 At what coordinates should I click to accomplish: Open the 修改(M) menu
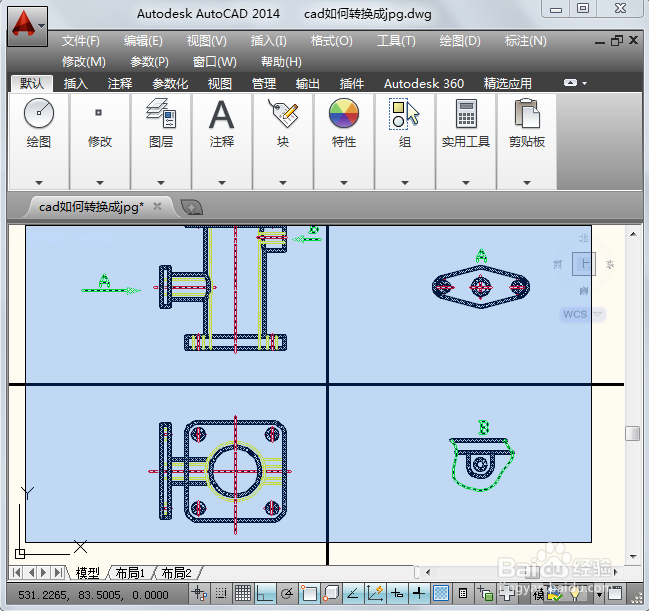pos(84,62)
